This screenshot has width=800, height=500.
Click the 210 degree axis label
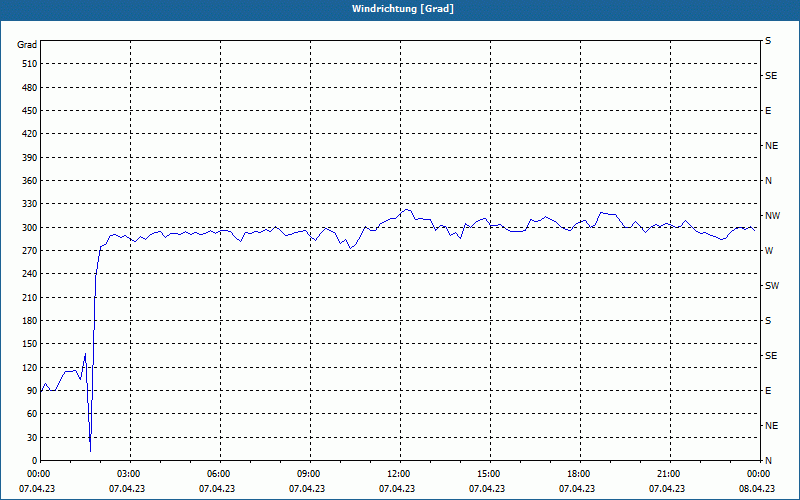pos(29,297)
